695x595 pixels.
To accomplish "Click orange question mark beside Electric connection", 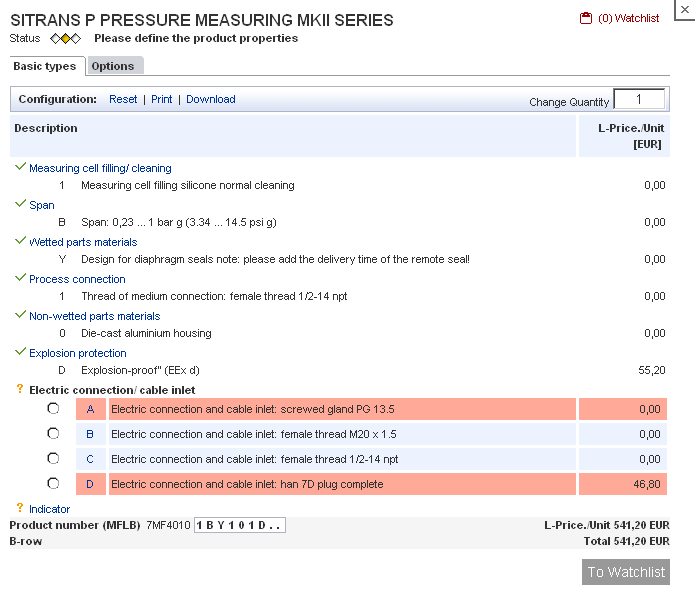I will click(x=20, y=389).
